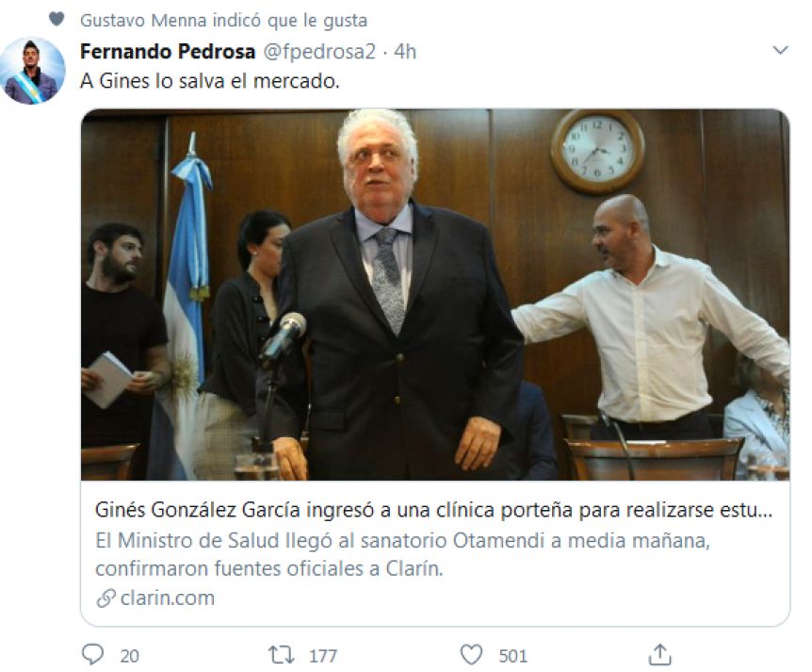The image size is (812, 672).
Task: Click the reply speech bubble icon
Action: (x=93, y=654)
